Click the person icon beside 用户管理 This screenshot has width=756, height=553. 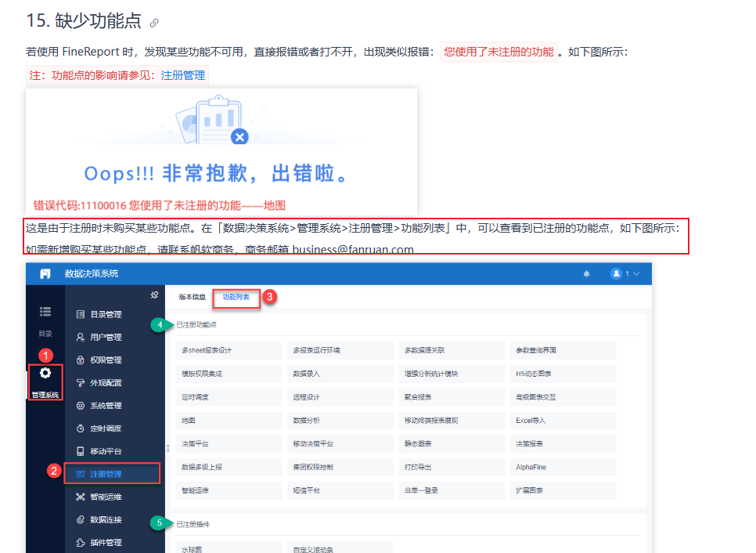(x=81, y=337)
